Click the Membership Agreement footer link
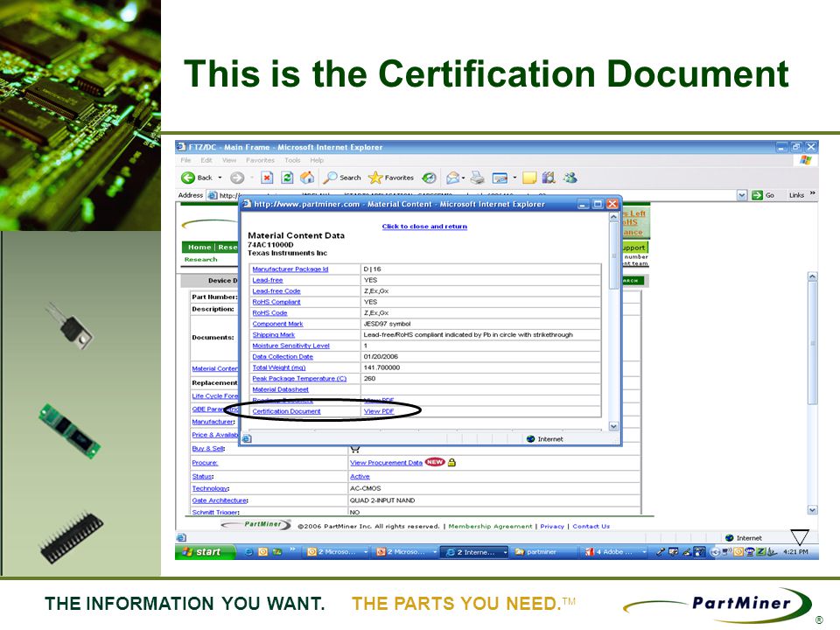 [490, 527]
